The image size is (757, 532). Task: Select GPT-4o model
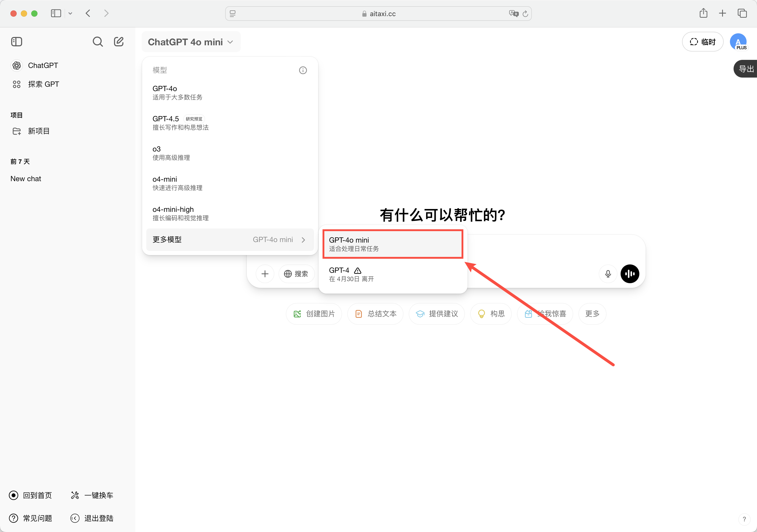pos(230,93)
